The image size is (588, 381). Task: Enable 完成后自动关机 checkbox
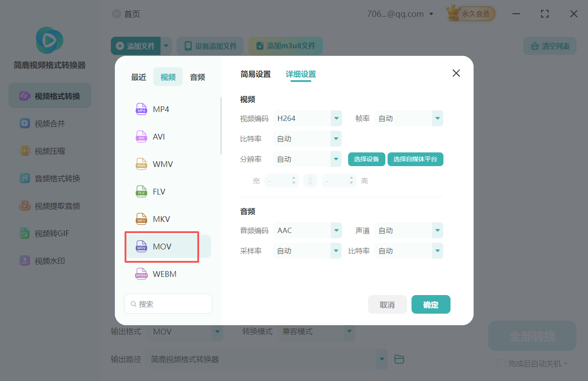pos(502,363)
